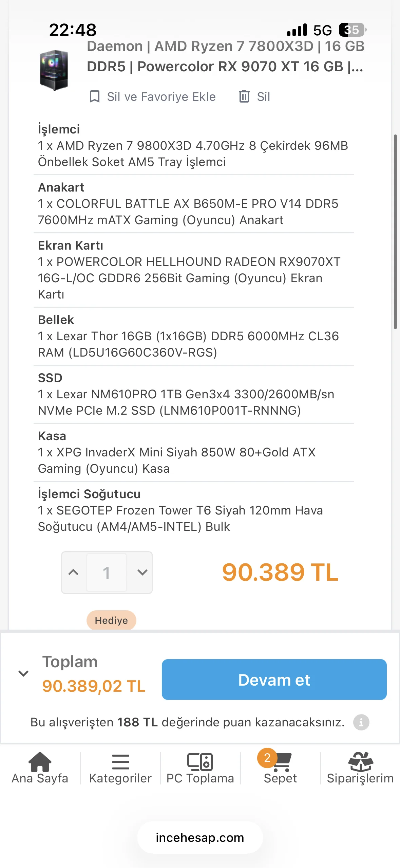Decrease quantity with the down arrow
The width and height of the screenshot is (400, 868).
tap(142, 572)
